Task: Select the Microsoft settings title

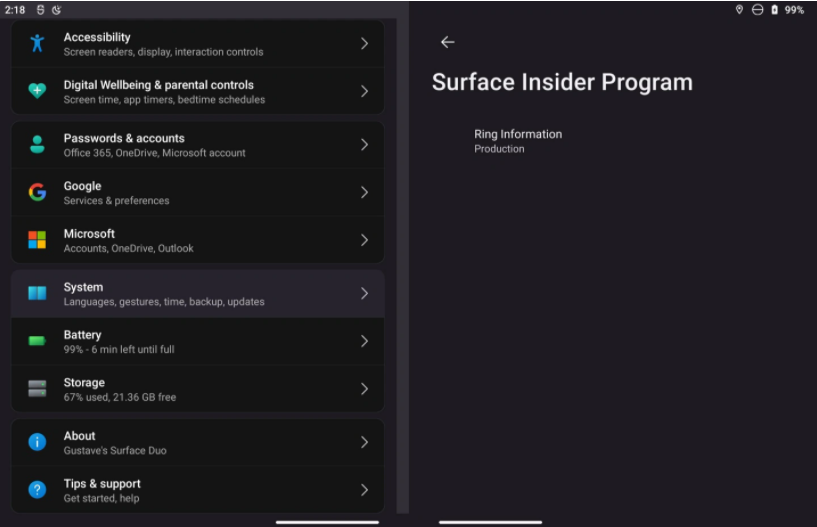Action: (x=89, y=234)
